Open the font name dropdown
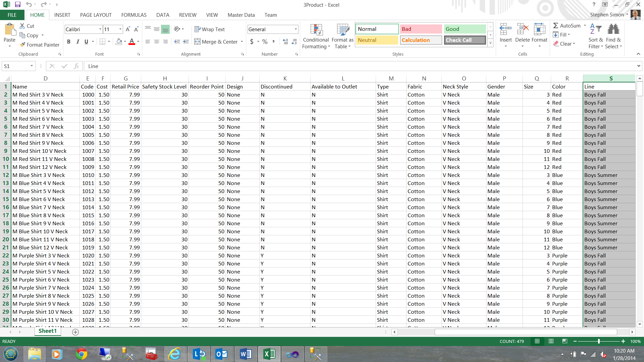The height and width of the screenshot is (362, 644). click(100, 29)
